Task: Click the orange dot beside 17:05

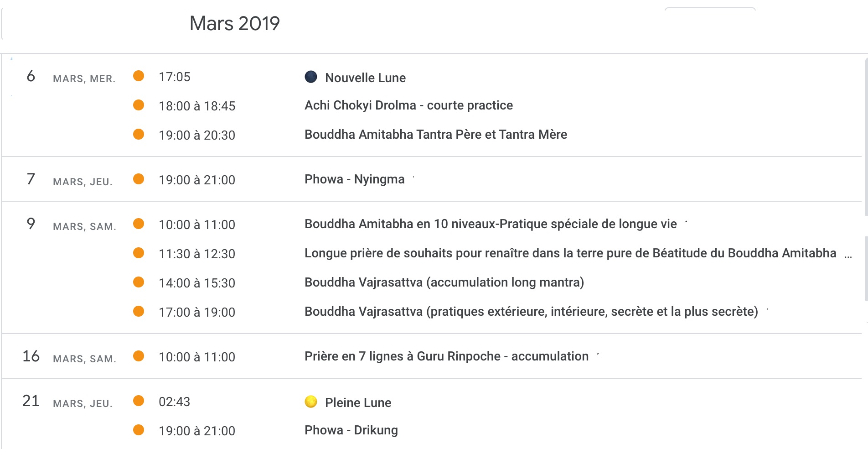Action: coord(139,76)
